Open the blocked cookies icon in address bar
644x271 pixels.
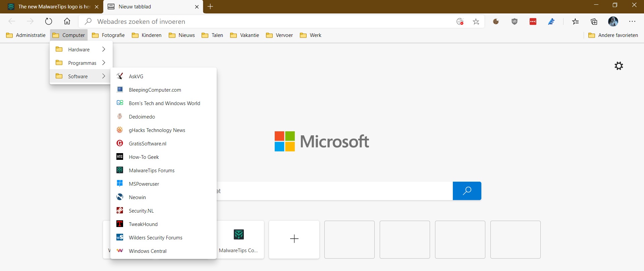pos(460,21)
